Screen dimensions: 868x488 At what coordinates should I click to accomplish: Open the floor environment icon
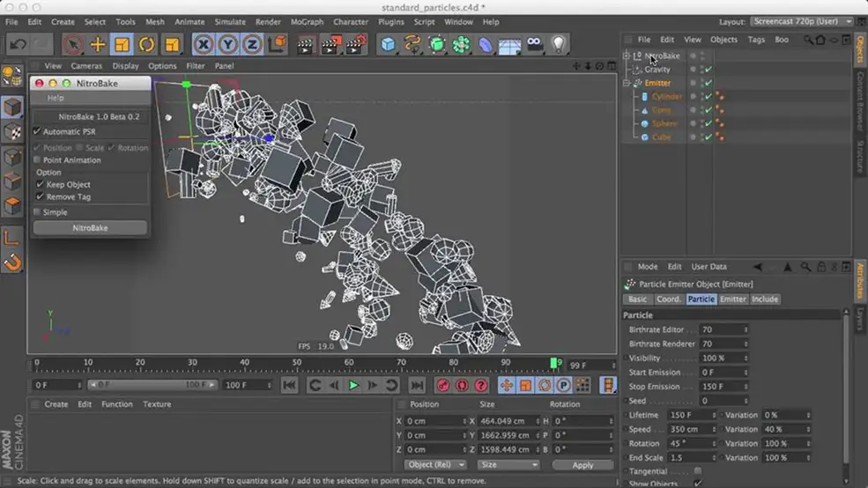[x=510, y=44]
